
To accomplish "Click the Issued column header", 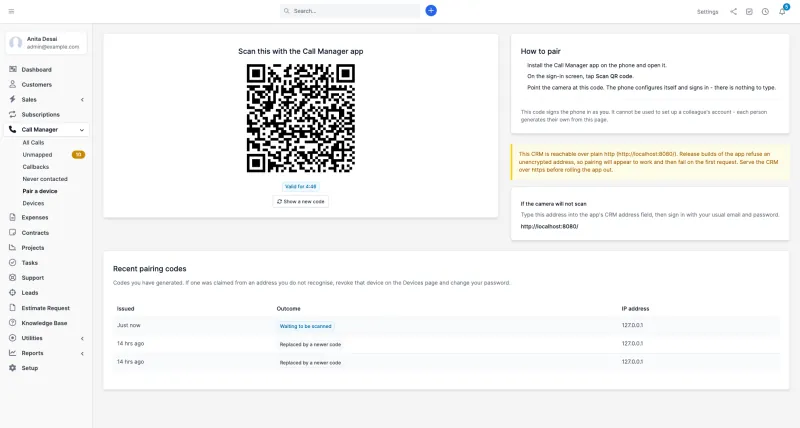I will [126, 309].
